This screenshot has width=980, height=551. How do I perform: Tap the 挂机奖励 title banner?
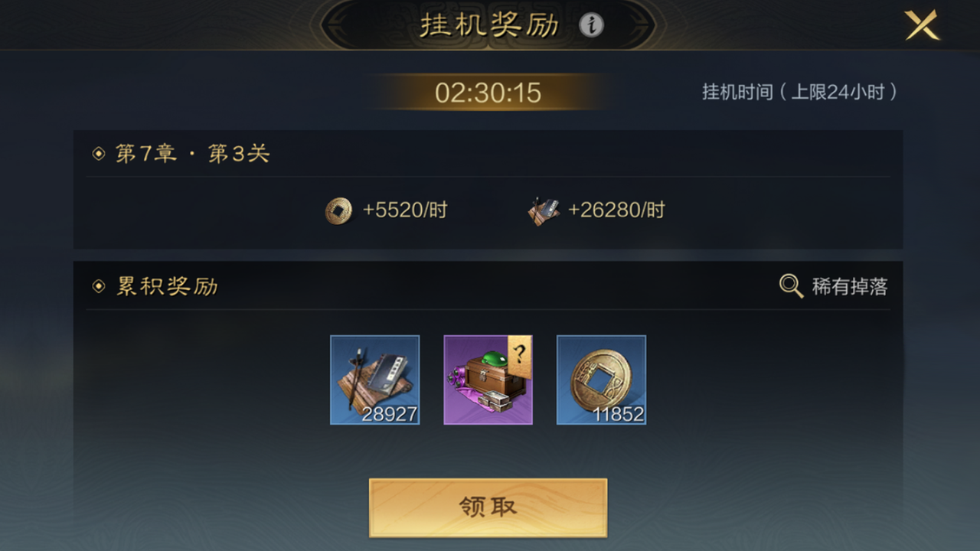(x=489, y=25)
